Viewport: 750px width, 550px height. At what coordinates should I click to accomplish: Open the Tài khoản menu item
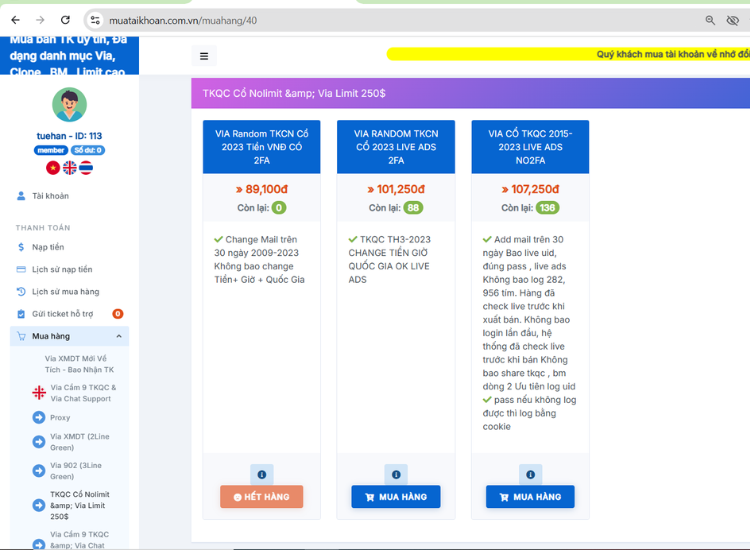click(69, 196)
